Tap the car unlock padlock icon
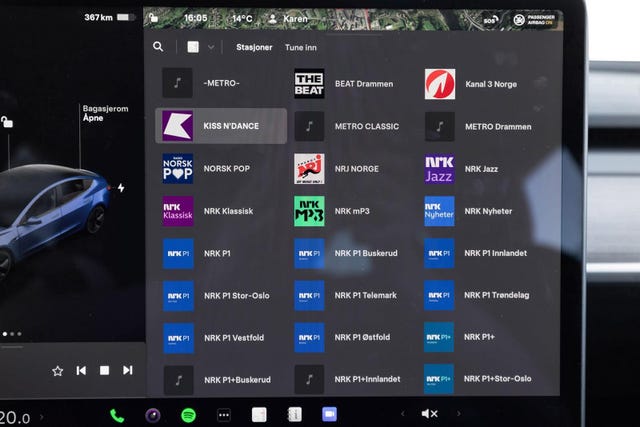640x427 pixels. (x=7, y=122)
